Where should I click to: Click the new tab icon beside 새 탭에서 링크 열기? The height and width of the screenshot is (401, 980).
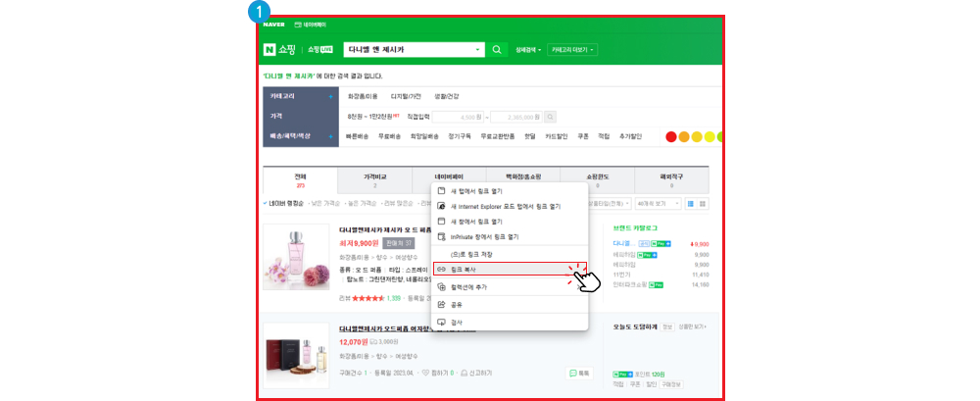click(441, 191)
